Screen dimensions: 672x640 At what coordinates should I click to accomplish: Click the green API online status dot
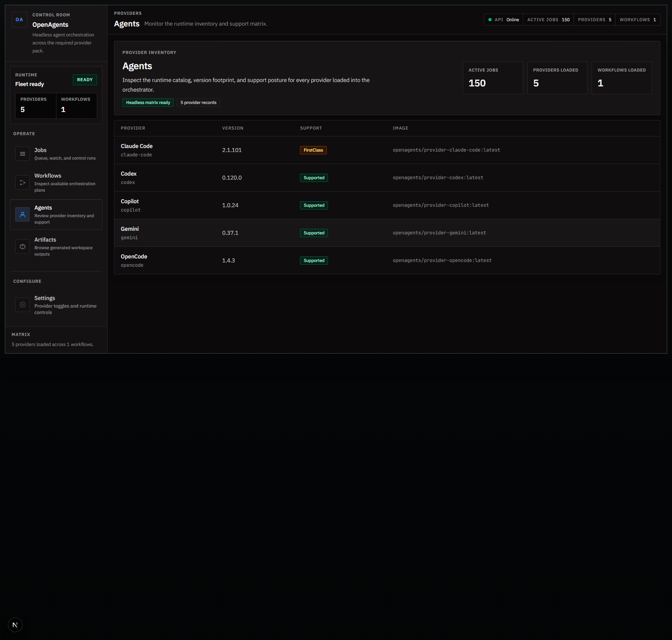coord(490,20)
